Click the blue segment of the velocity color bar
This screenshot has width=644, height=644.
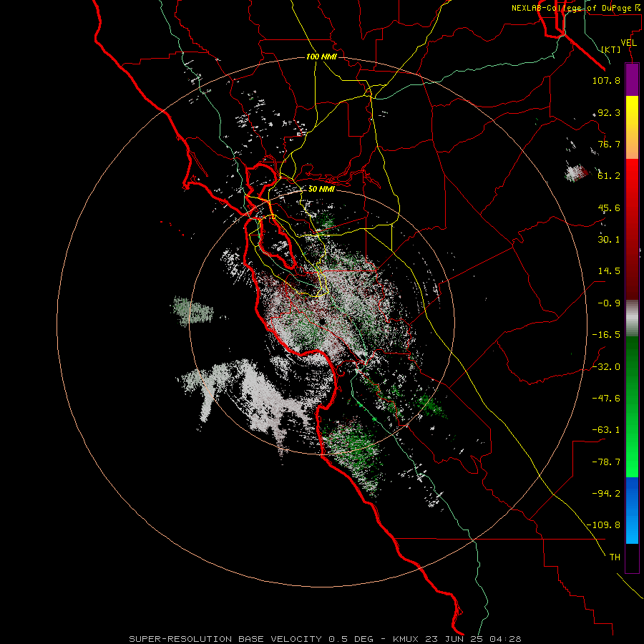tap(632, 510)
